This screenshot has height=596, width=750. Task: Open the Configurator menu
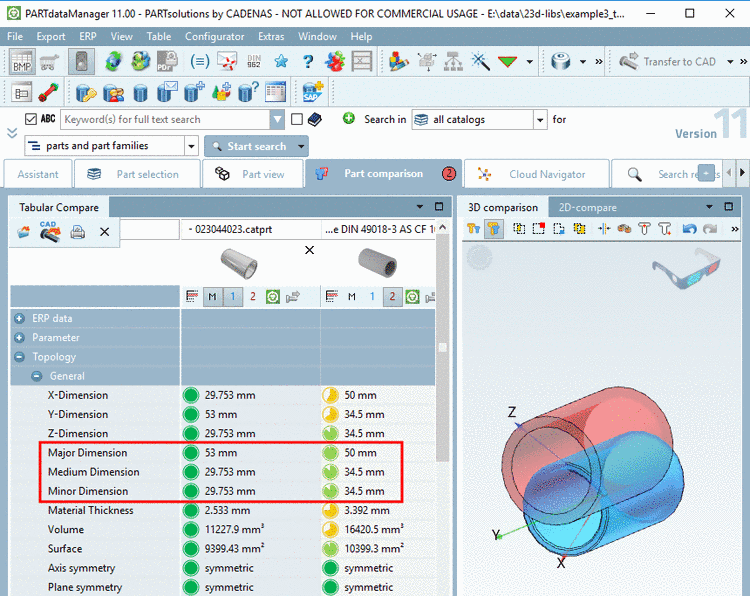pyautogui.click(x=214, y=36)
